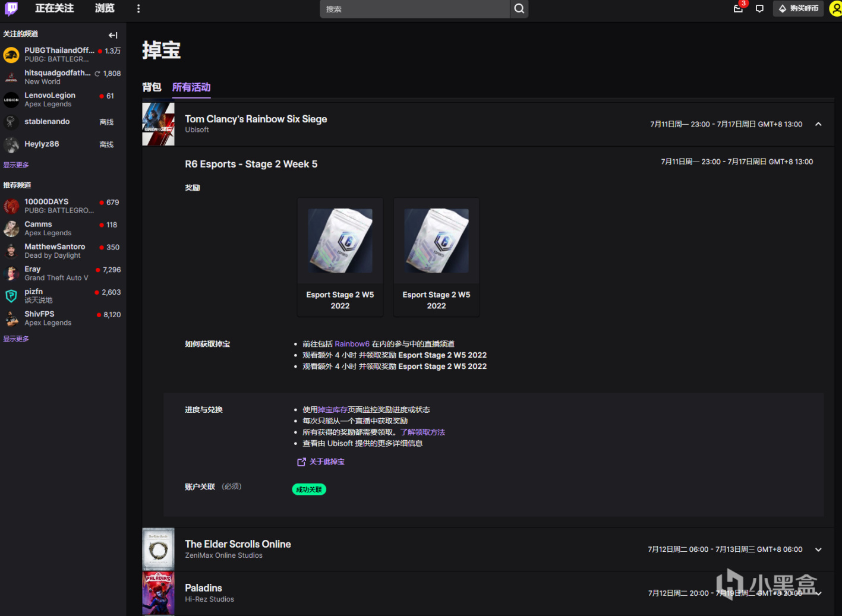Screen dimensions: 842x616
Task: Click the external link icon beside 关于此掉宝
Action: pyautogui.click(x=301, y=462)
